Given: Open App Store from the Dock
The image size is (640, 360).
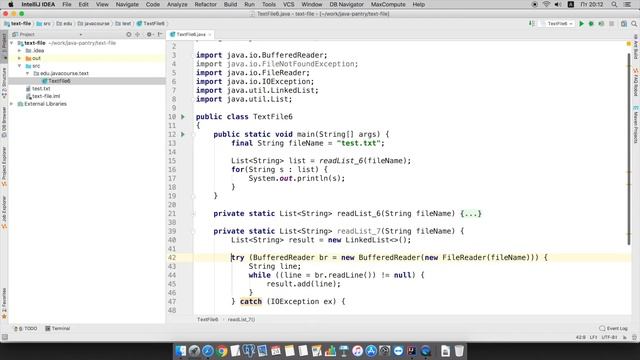Looking at the screenshot, I should pyautogui.click(x=371, y=351).
